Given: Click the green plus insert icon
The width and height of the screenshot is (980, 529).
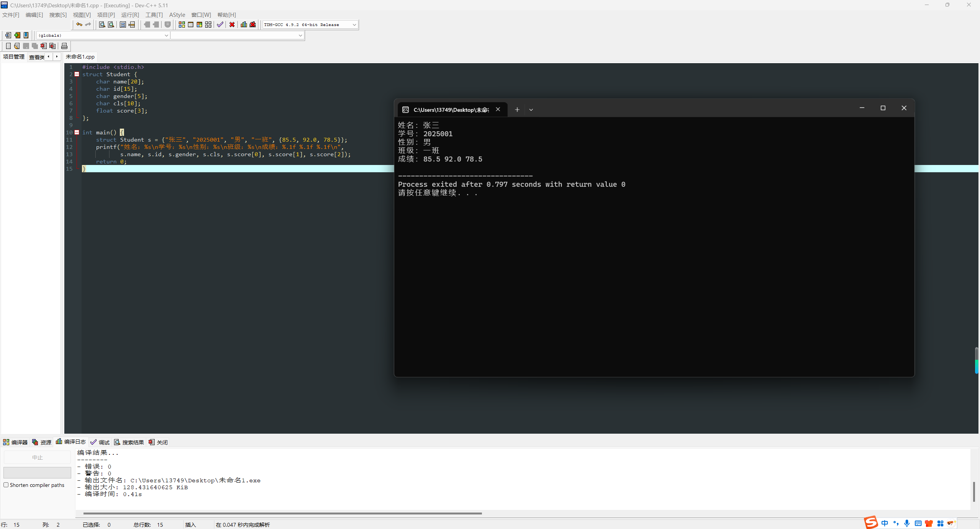Looking at the screenshot, I should click(x=17, y=35).
